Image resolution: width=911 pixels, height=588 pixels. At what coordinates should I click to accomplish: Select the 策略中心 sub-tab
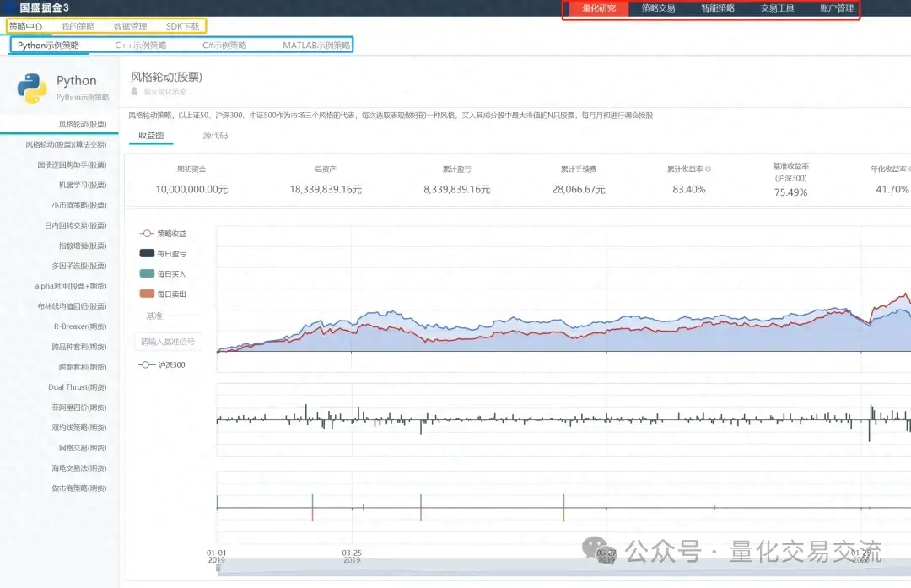tap(25, 26)
